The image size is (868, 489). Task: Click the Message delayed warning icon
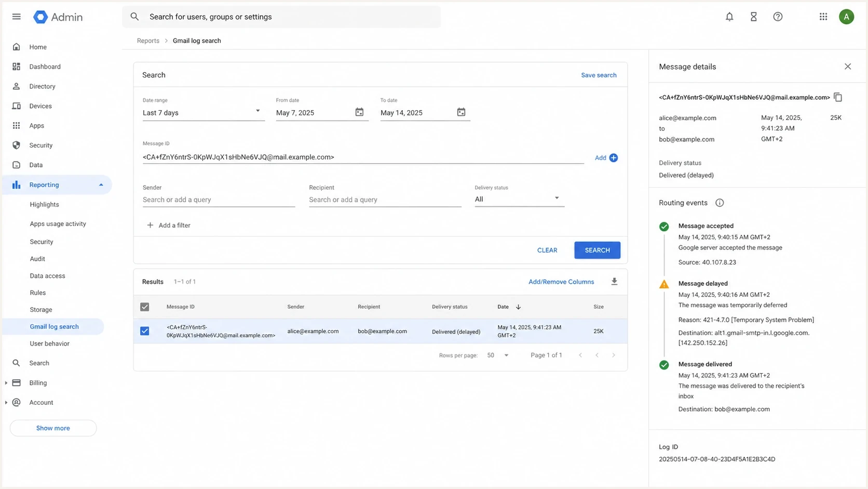tap(664, 284)
